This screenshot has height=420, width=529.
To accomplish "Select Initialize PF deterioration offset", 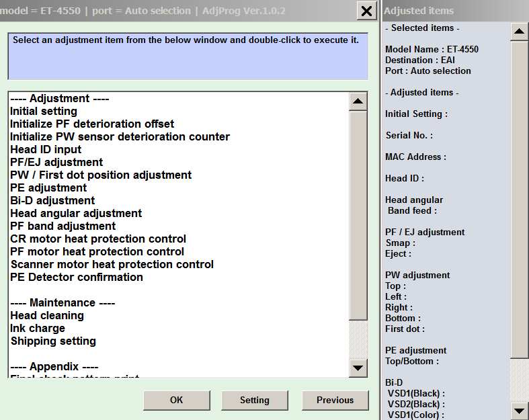I will tap(92, 124).
